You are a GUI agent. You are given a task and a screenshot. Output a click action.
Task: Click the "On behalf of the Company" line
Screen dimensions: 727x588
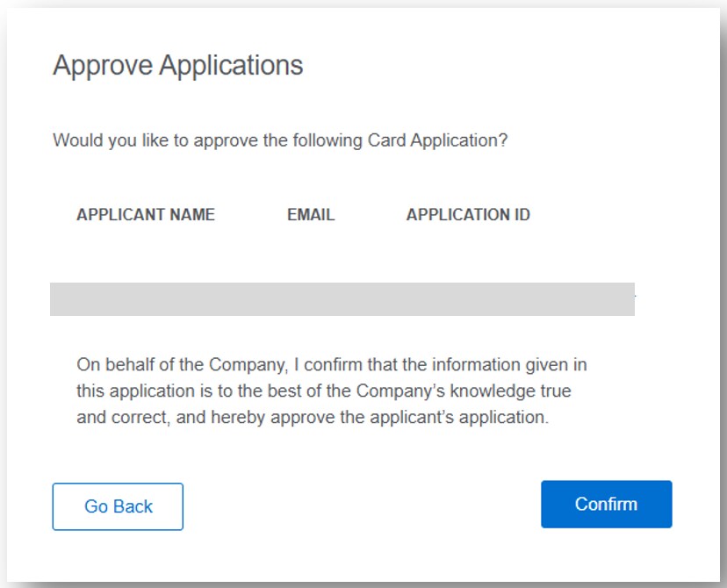pyautogui.click(x=331, y=363)
